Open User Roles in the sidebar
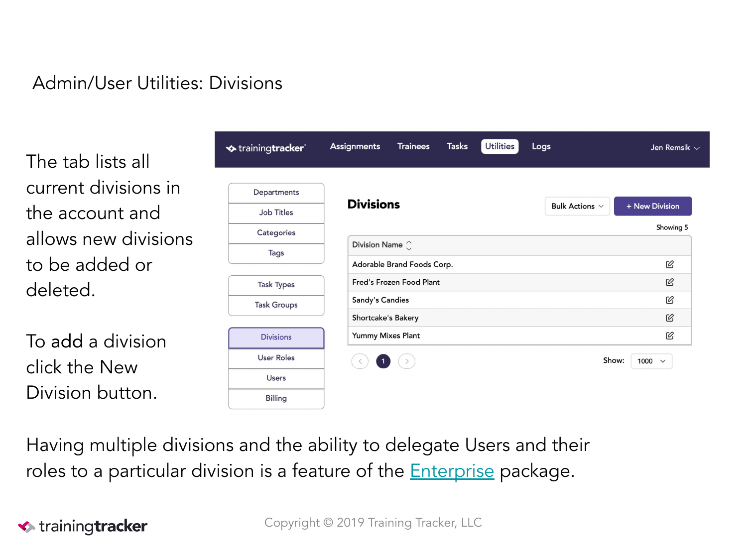This screenshot has height=560, width=747. (x=276, y=358)
